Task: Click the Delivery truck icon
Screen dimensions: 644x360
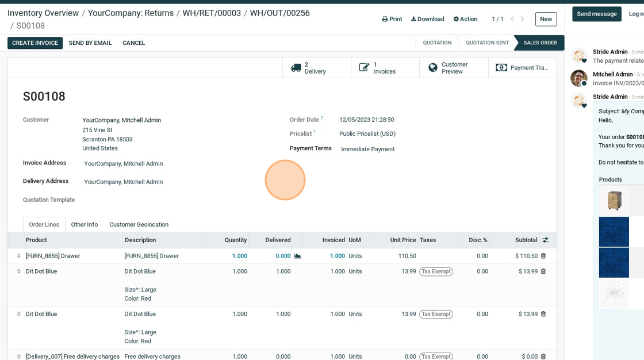Action: tap(296, 68)
